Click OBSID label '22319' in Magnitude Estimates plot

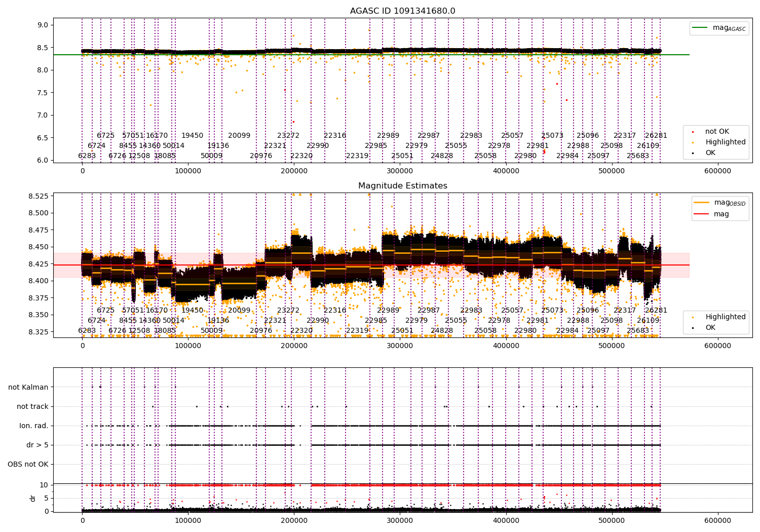point(357,331)
